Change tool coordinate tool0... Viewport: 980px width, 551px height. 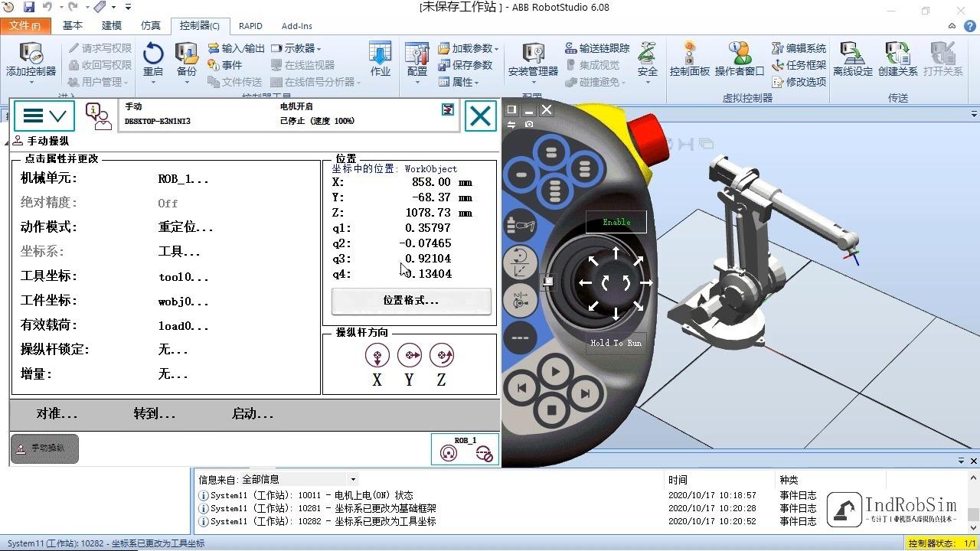(184, 276)
